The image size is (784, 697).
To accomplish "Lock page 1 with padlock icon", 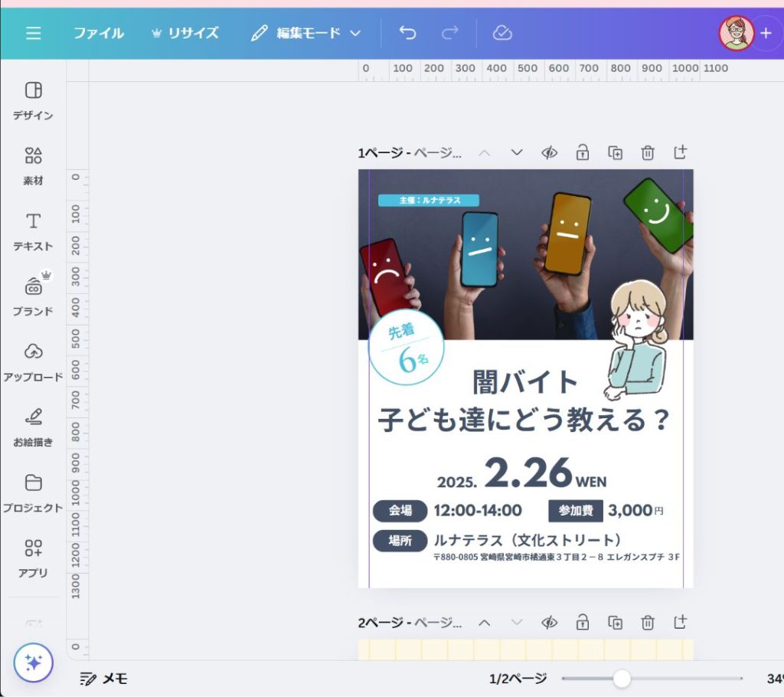I will point(582,152).
